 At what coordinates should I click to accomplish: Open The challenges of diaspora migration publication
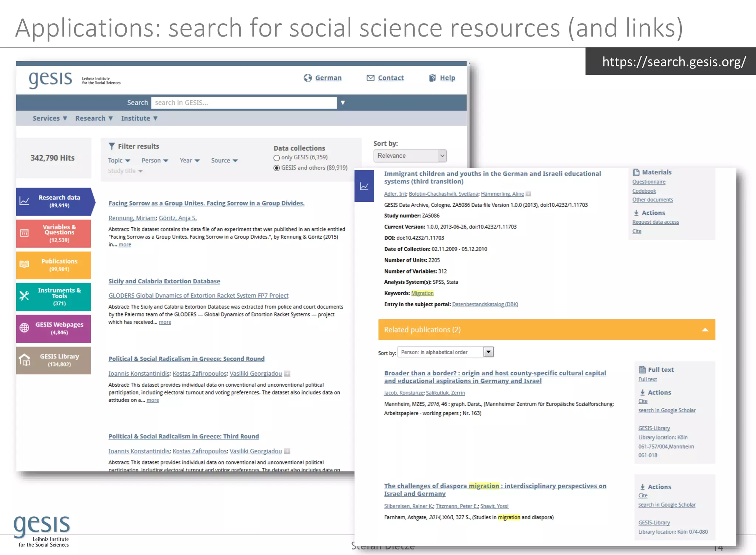tap(495, 490)
